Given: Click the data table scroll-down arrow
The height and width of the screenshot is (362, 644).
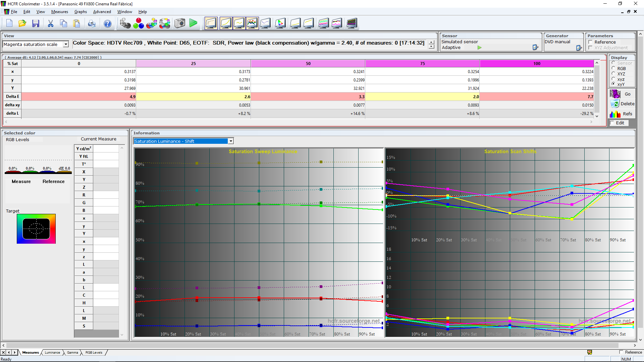Looking at the screenshot, I should click(597, 116).
